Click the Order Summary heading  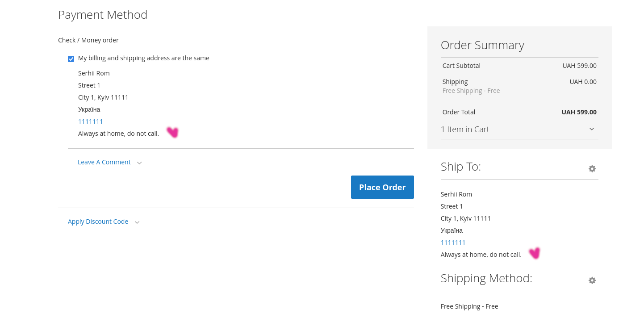(x=482, y=45)
